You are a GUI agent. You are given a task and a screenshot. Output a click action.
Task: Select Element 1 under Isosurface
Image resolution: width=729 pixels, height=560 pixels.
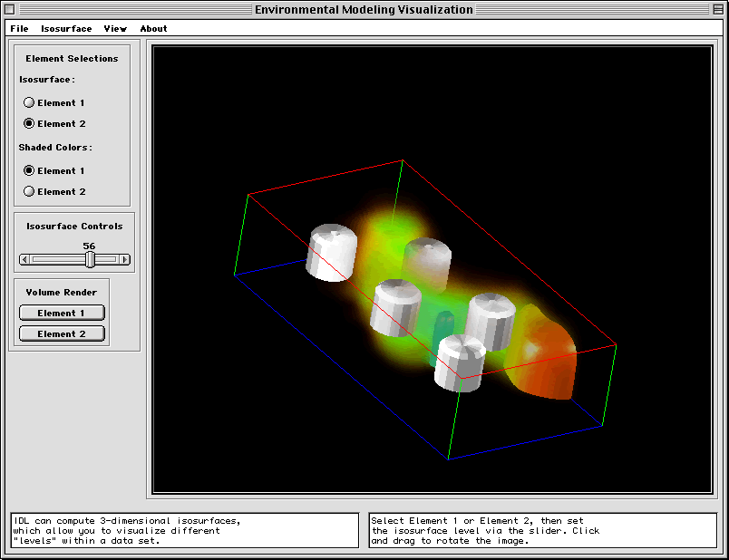point(28,102)
